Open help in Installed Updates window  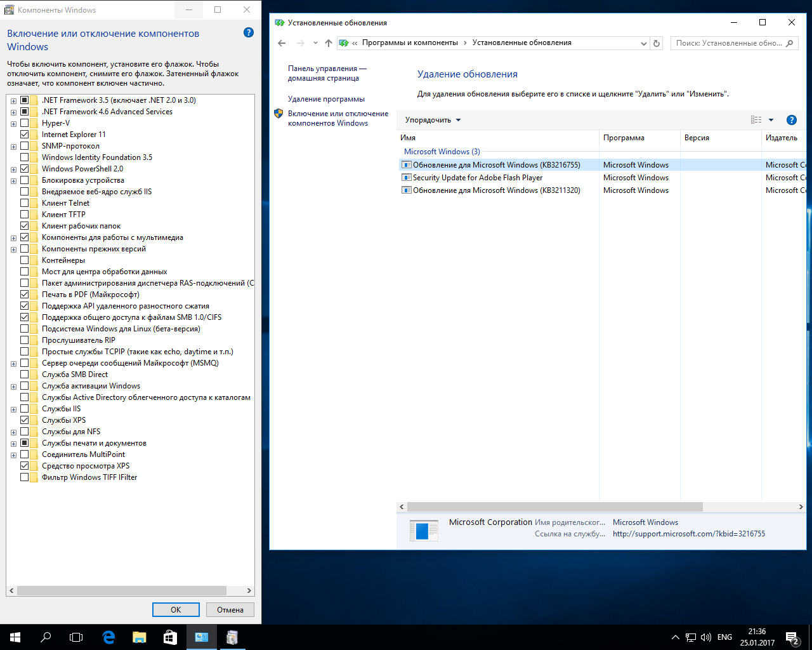click(791, 120)
